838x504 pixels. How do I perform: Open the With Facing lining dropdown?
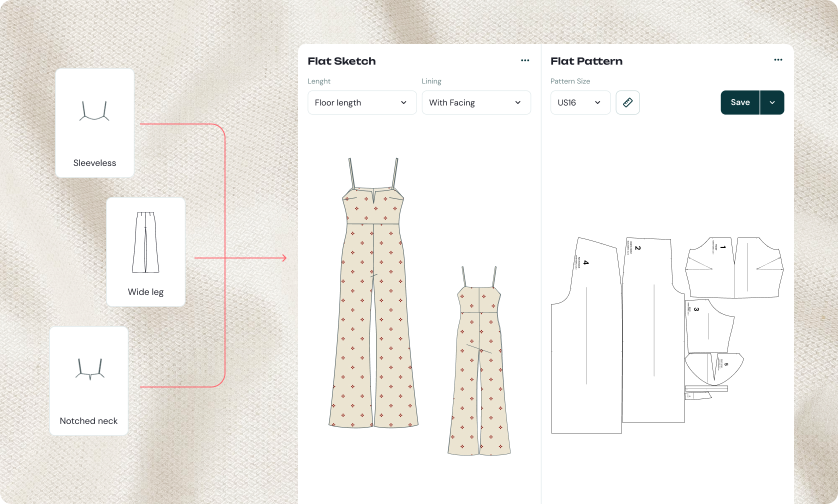[x=476, y=102]
